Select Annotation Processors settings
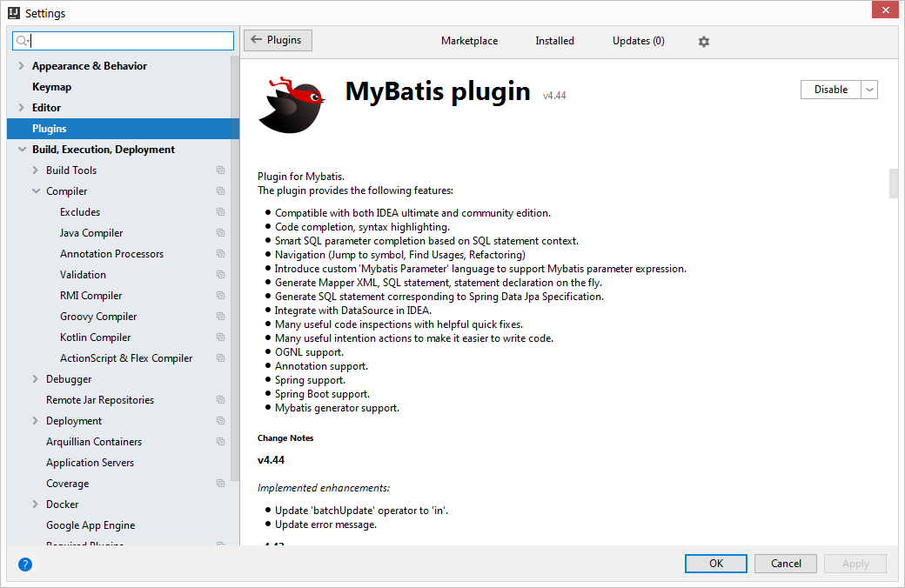Screen dimensions: 905x588 (111, 253)
